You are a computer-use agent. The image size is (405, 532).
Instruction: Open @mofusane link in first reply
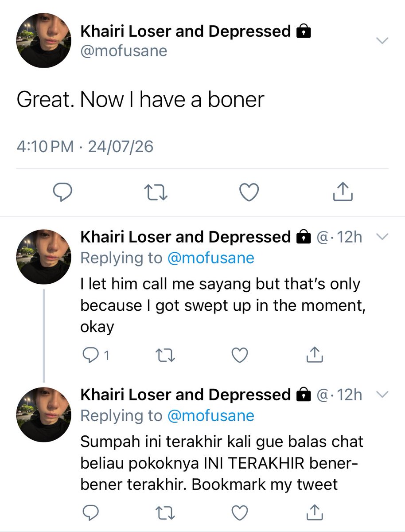(211, 258)
